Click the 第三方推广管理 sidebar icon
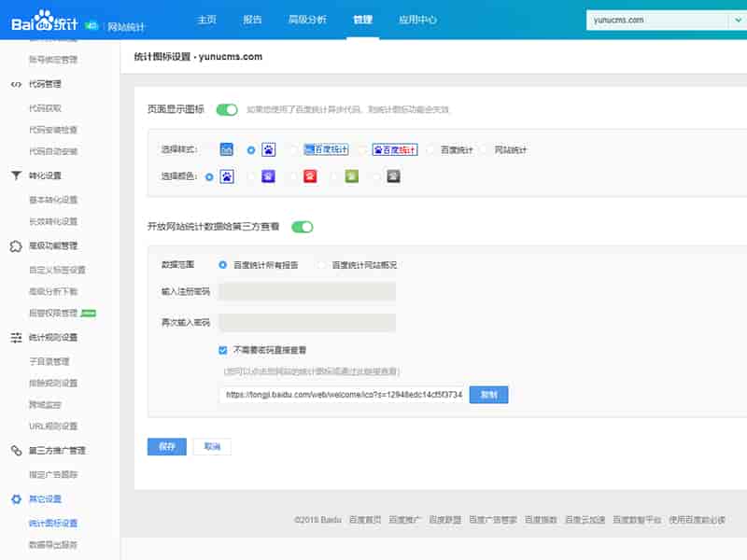Viewport: 747px width, 560px height. (x=15, y=450)
